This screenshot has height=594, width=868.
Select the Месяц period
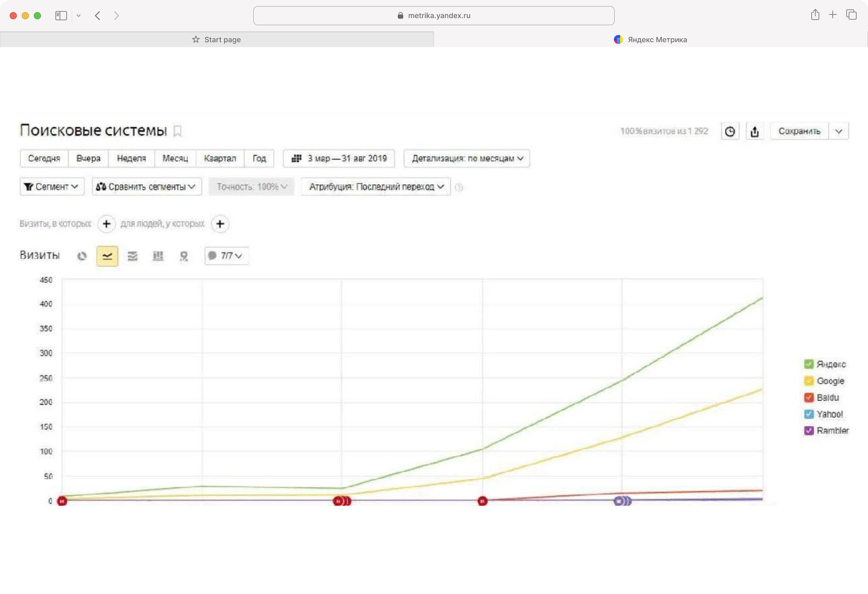click(175, 158)
